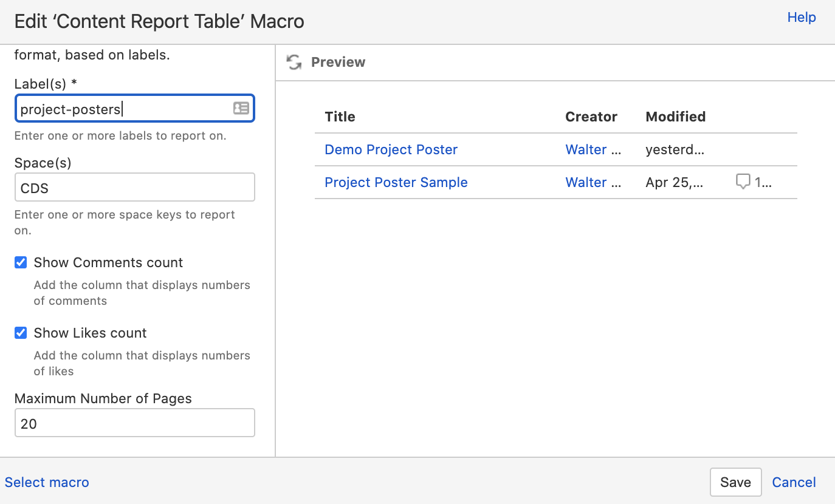
Task: Click the Select macro link
Action: 47,482
